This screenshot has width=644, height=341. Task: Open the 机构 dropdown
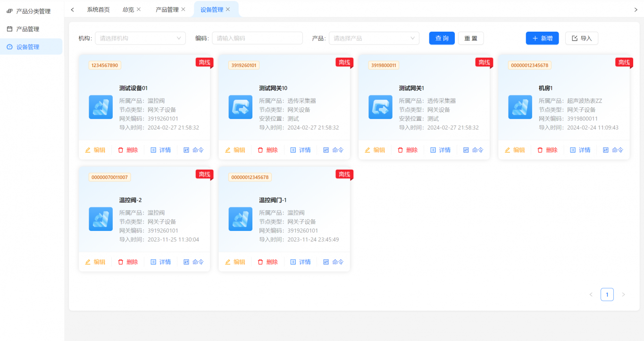140,38
